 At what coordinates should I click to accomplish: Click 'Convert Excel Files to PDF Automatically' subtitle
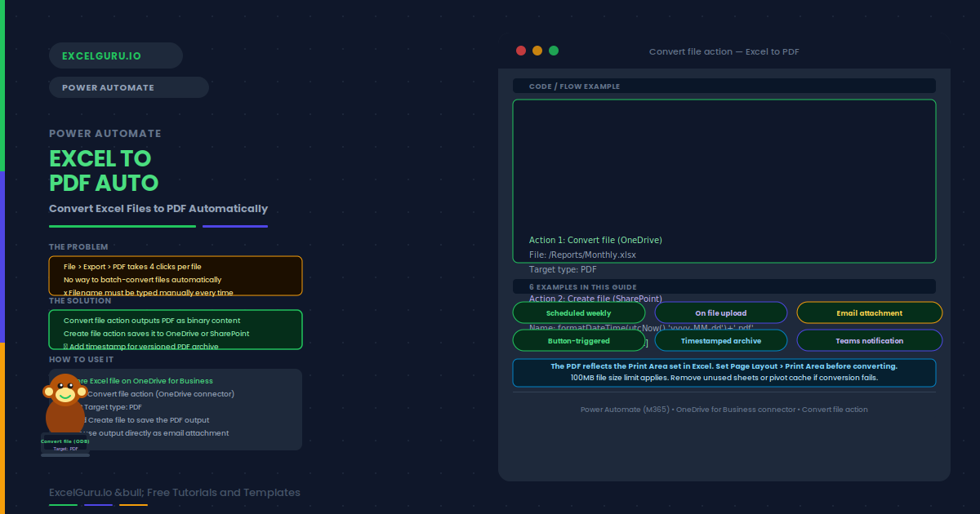158,208
